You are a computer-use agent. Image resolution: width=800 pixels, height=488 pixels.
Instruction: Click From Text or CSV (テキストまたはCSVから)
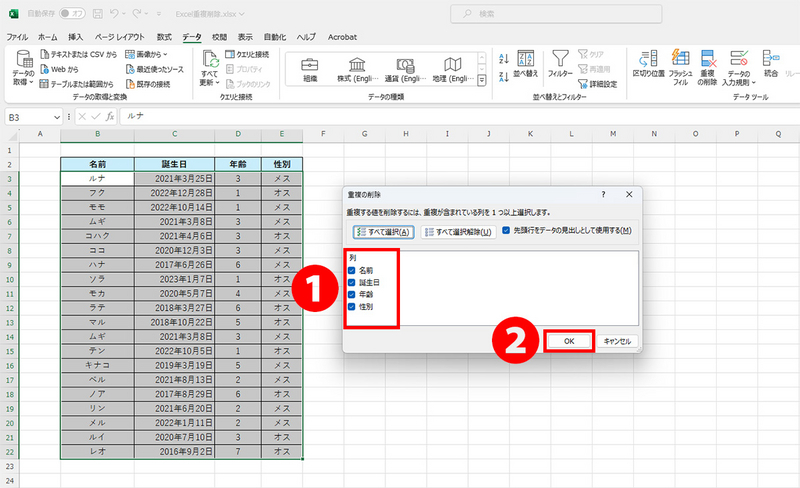pos(79,54)
